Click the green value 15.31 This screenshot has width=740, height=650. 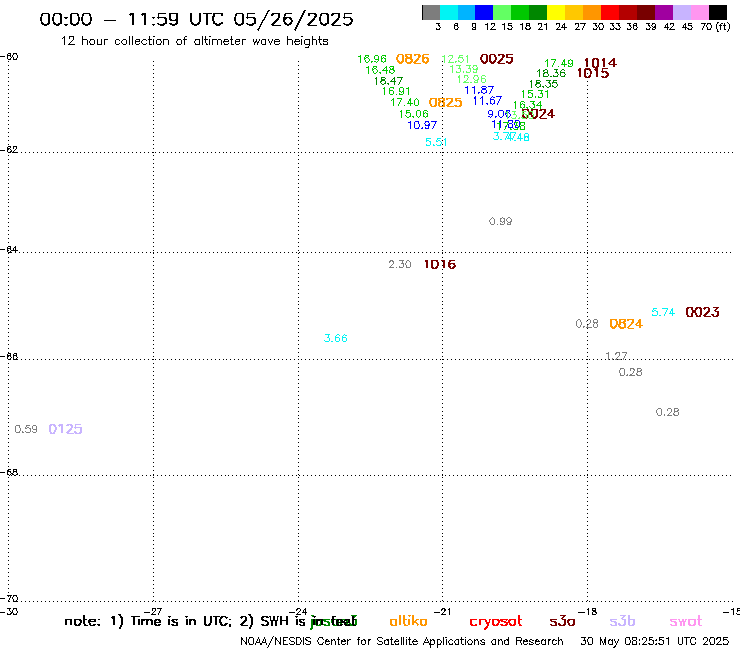pos(535,94)
